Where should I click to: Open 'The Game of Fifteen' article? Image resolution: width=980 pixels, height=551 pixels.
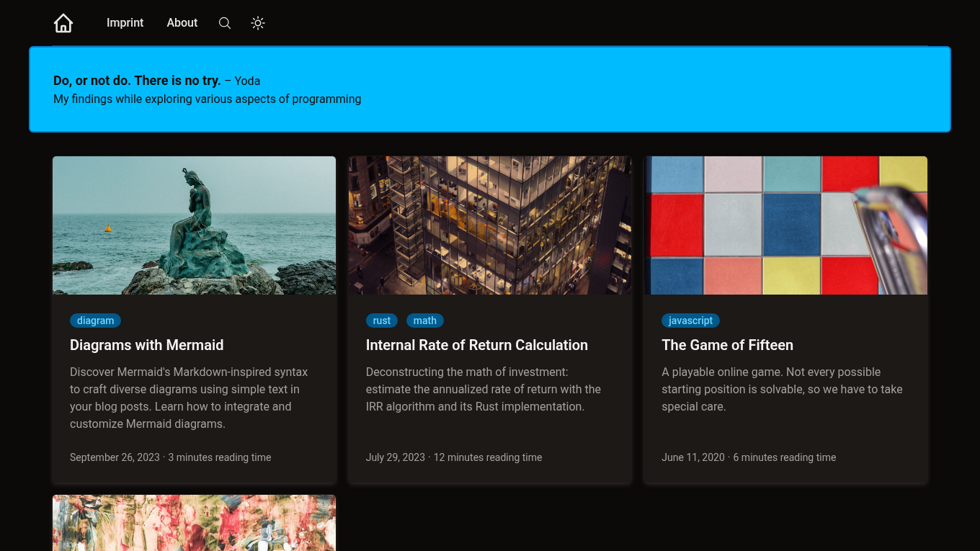(x=727, y=345)
